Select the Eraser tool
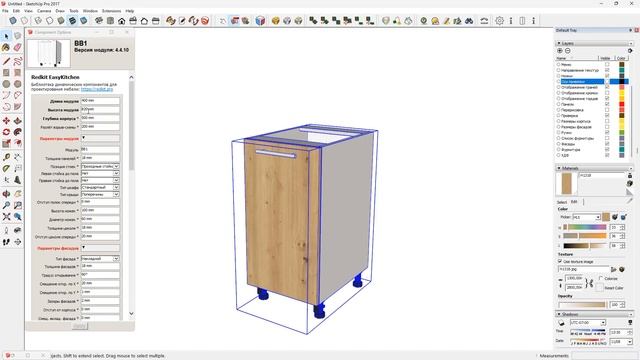The height and width of the screenshot is (360, 640). pyautogui.click(x=18, y=48)
